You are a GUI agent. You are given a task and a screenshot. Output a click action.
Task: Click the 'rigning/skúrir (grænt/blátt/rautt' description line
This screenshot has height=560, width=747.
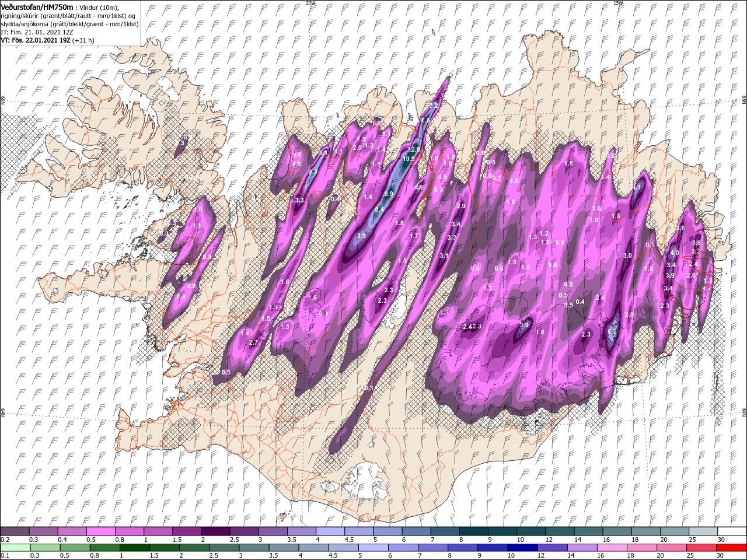68,16
